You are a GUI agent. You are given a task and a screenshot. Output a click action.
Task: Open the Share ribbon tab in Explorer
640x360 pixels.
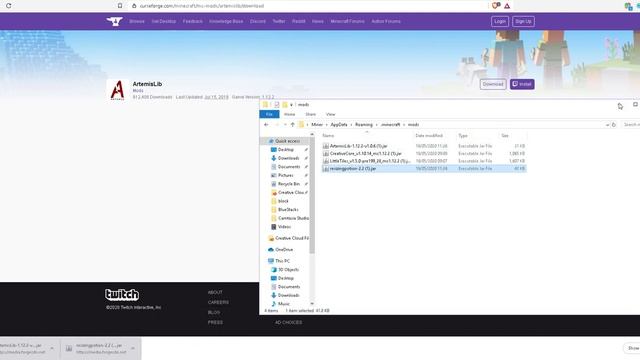[x=311, y=114]
